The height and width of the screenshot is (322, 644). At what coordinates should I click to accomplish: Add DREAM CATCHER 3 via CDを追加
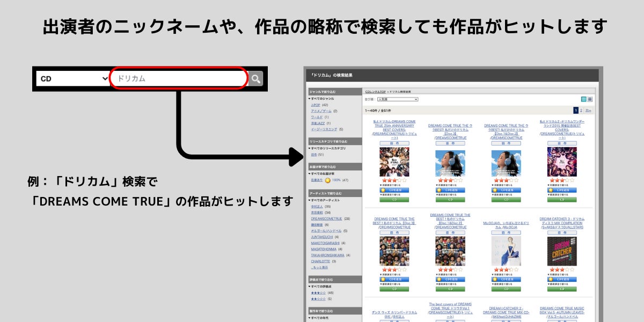coord(562,280)
